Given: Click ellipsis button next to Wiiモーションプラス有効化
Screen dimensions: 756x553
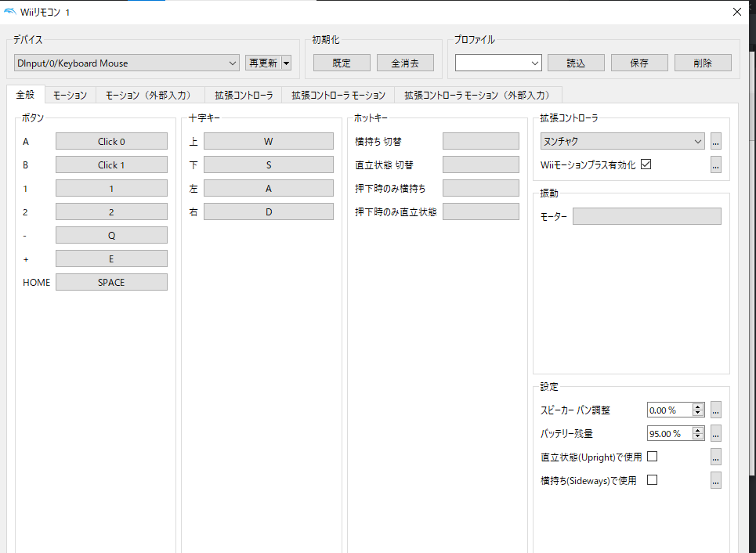Looking at the screenshot, I should coord(715,165).
